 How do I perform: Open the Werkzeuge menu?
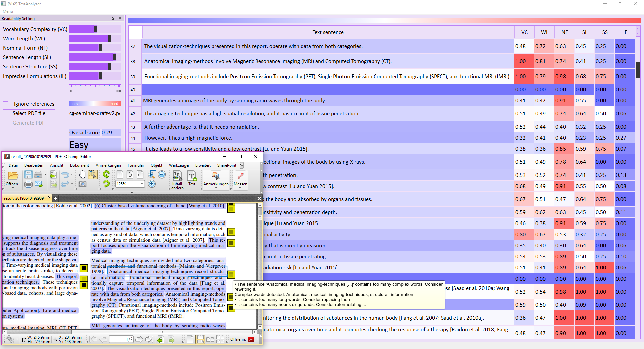[179, 165]
